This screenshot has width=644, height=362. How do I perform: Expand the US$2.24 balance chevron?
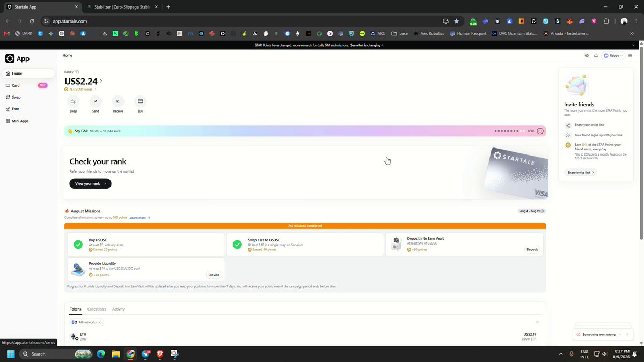tap(101, 81)
